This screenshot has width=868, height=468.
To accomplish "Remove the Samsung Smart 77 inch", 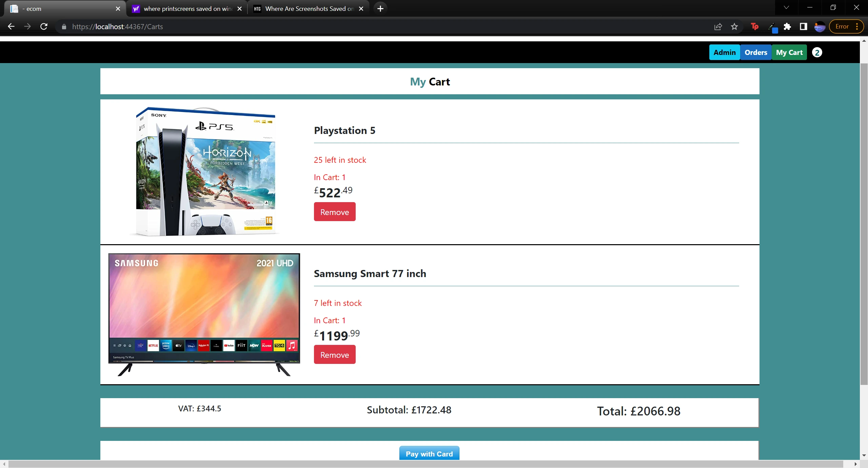I will click(334, 354).
